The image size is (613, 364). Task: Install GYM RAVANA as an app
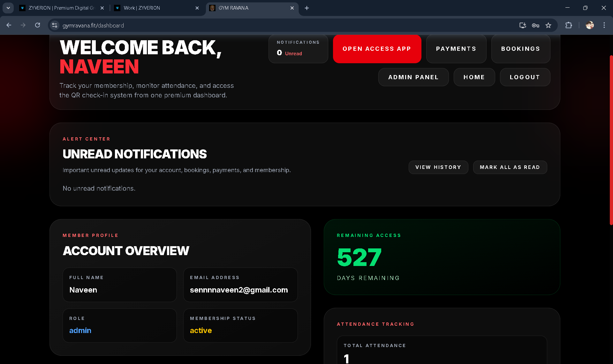[x=522, y=25]
